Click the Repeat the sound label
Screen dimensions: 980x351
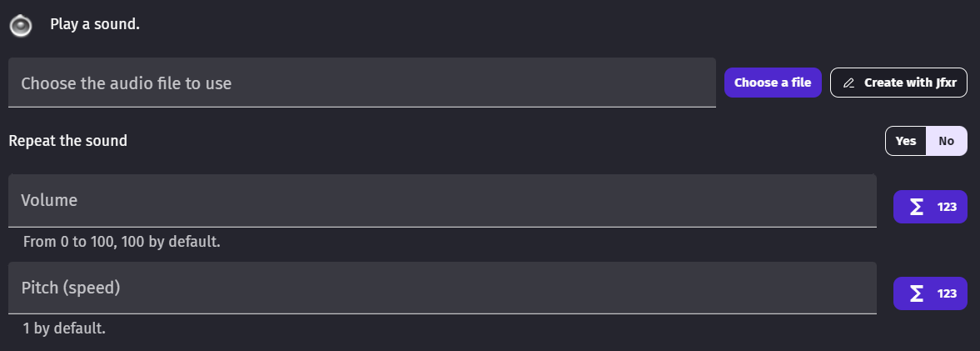point(68,141)
